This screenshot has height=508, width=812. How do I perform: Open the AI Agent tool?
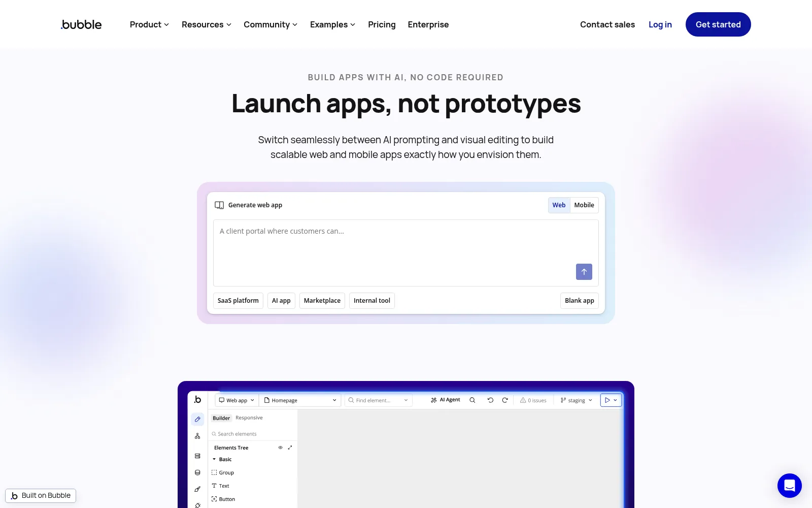[446, 400]
